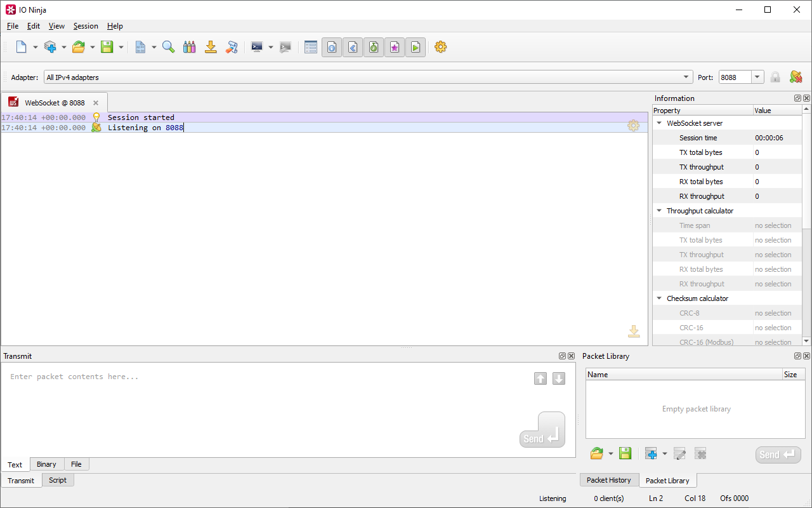Click the grayed padlock icon
This screenshot has width=812, height=508.
(x=775, y=77)
